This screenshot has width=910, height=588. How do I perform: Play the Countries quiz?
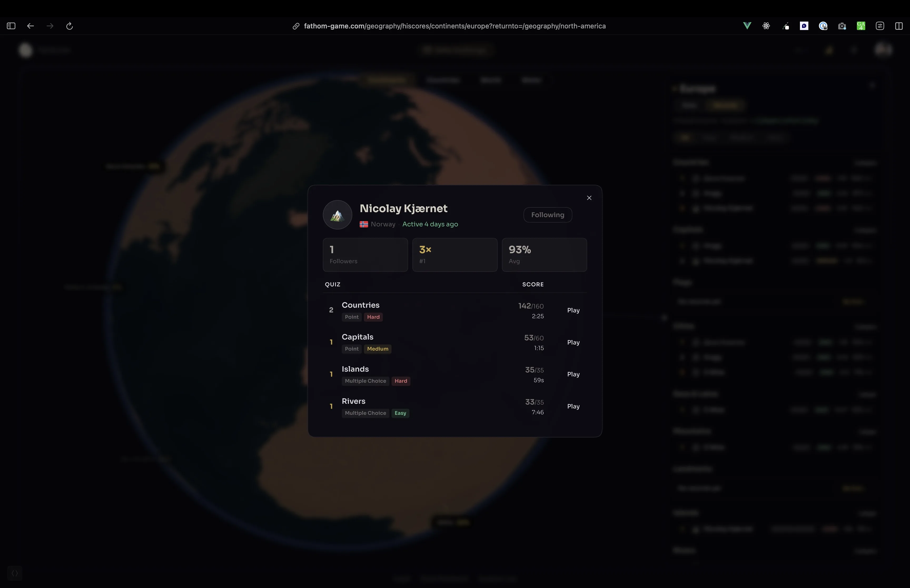573,310
